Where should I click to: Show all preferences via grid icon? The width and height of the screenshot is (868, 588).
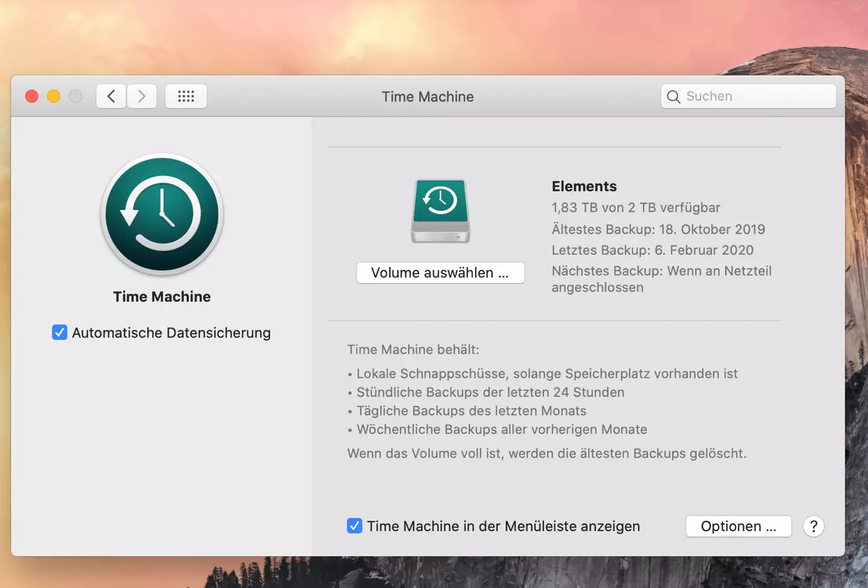coord(186,96)
